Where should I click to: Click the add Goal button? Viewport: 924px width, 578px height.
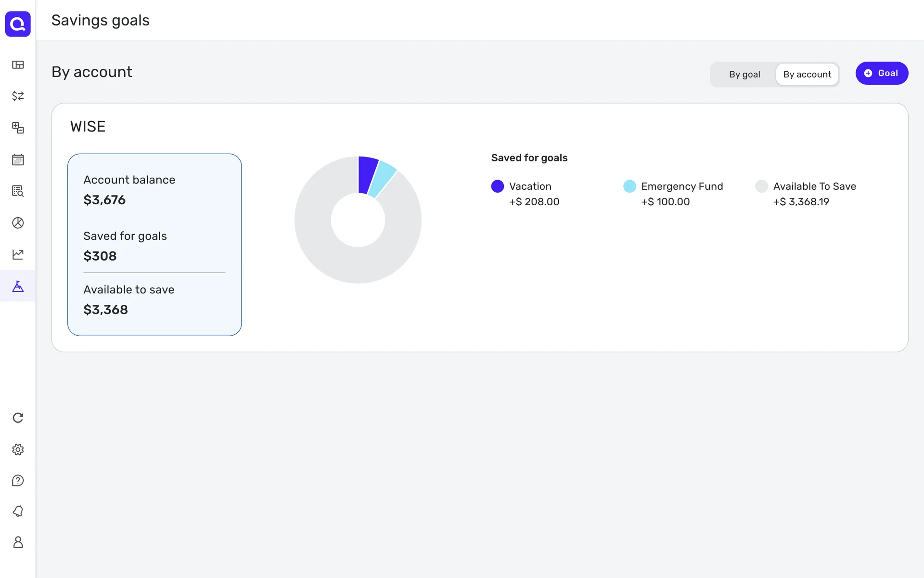881,73
